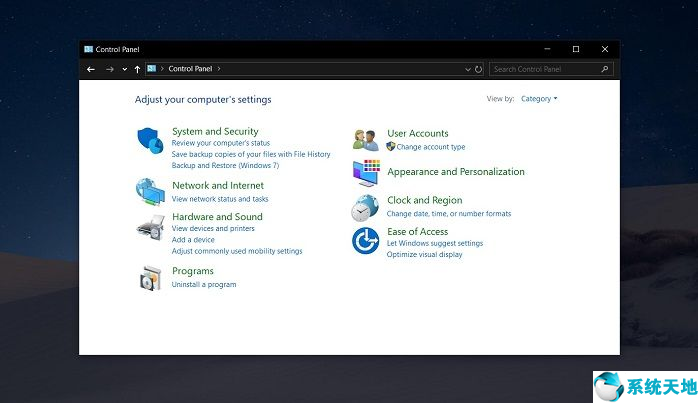The image size is (698, 403).
Task: Open System and Security category
Action: pos(215,131)
